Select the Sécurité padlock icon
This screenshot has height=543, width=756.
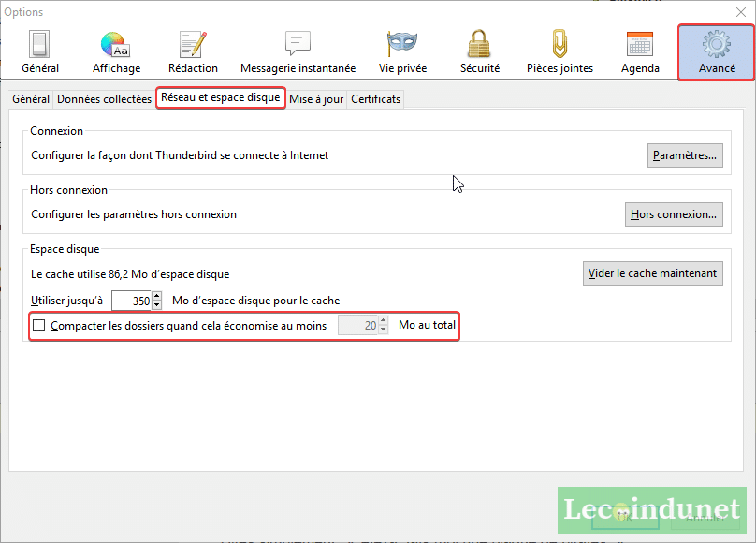(479, 52)
